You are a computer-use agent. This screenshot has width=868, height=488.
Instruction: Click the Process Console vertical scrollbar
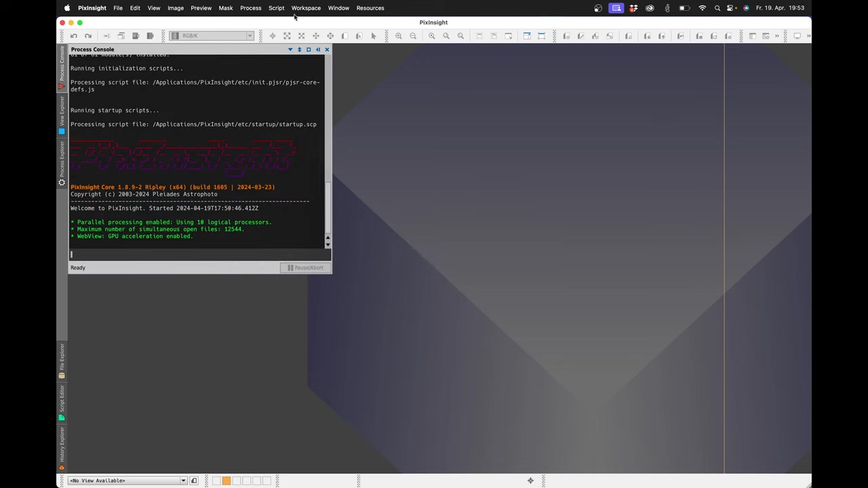[328, 203]
